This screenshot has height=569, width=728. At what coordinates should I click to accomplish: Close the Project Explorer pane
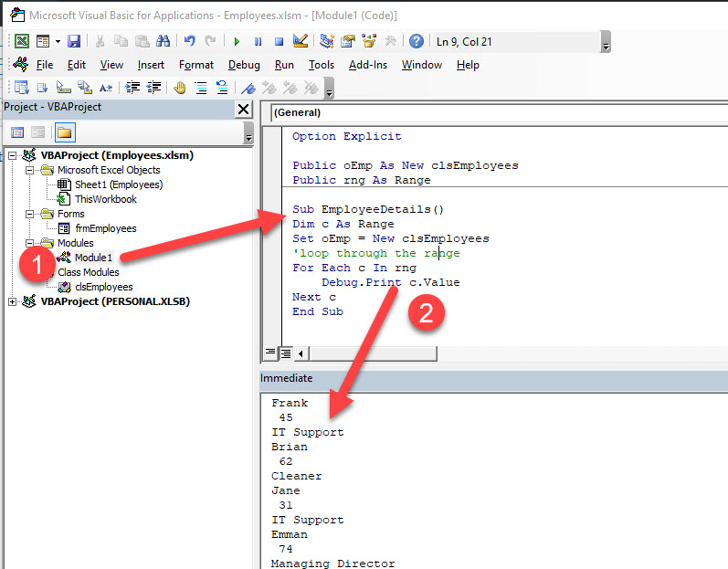[x=243, y=109]
